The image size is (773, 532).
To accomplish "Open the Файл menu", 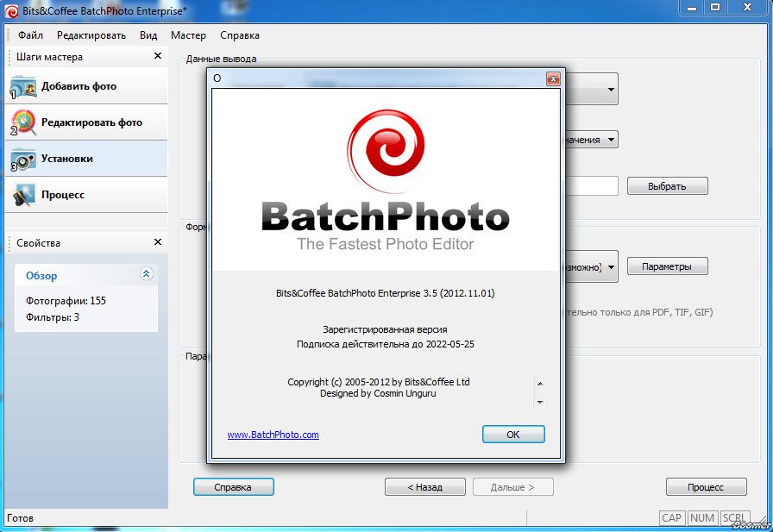I will pyautogui.click(x=30, y=35).
